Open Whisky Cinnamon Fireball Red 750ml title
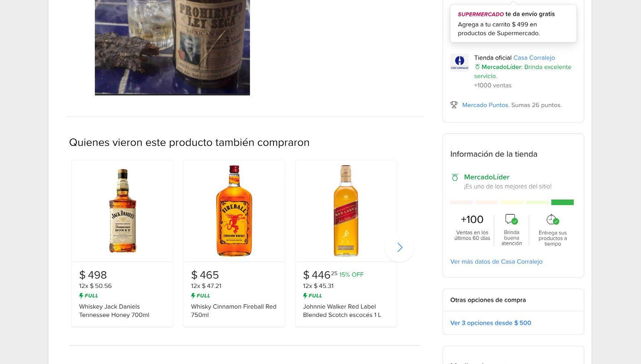 (234, 311)
